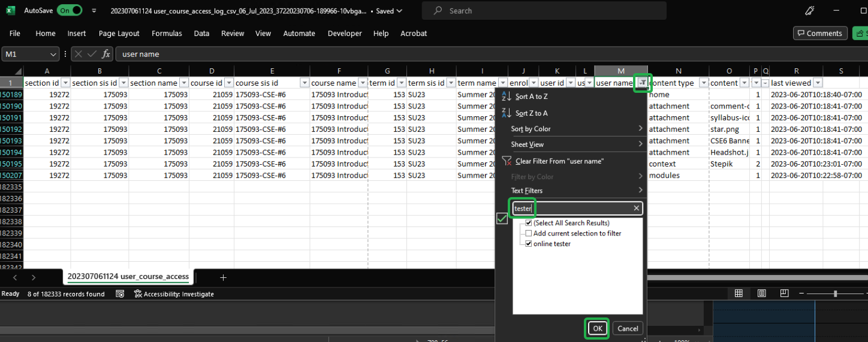The image size is (868, 342).
Task: Click the macro recording status bar icon
Action: pyautogui.click(x=120, y=294)
